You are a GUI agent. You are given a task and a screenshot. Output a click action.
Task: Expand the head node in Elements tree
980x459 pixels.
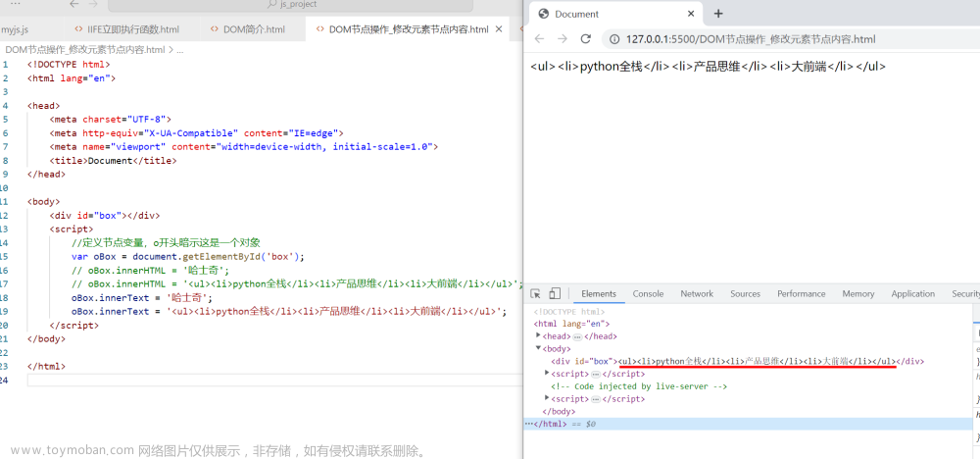538,335
